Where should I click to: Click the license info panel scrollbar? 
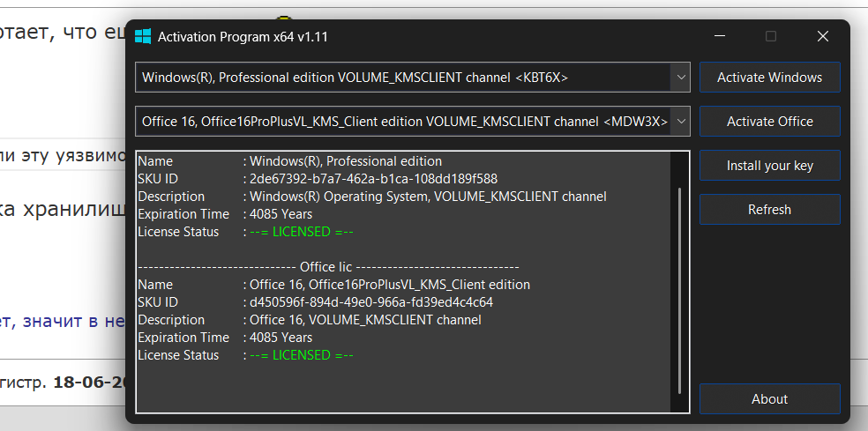tap(679, 291)
